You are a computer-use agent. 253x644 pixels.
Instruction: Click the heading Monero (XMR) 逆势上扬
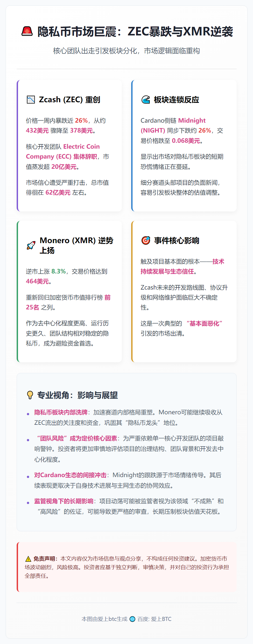pos(76,245)
